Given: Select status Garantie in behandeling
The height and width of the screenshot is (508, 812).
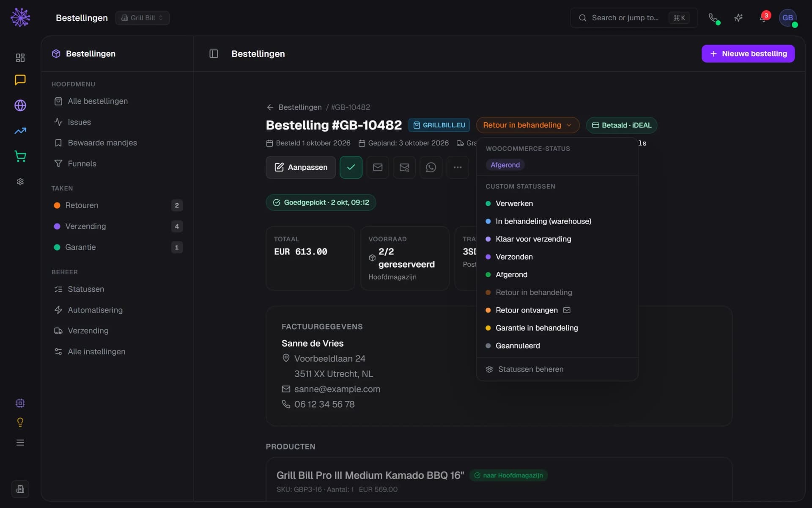Looking at the screenshot, I should click(557, 328).
